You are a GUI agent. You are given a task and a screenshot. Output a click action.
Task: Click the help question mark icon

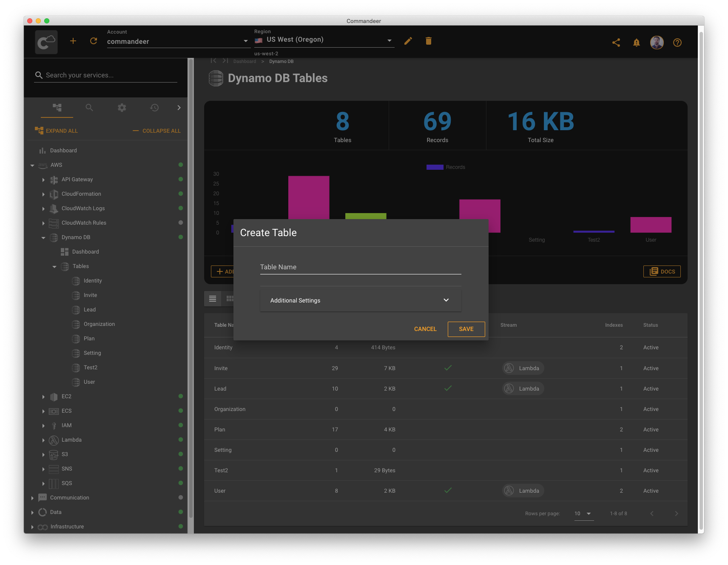point(677,43)
